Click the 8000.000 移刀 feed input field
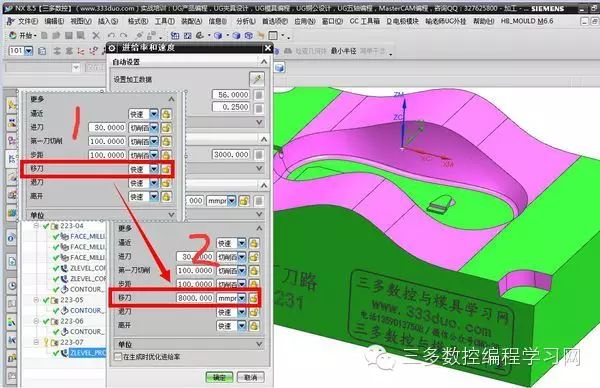The image size is (600, 388). click(x=195, y=298)
